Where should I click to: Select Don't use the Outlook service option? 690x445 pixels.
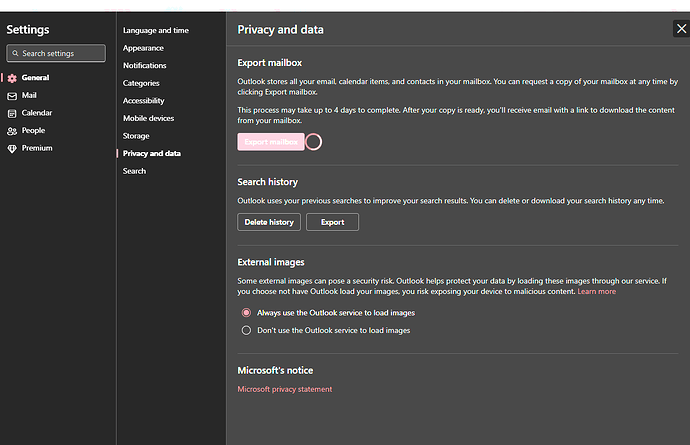pos(246,330)
